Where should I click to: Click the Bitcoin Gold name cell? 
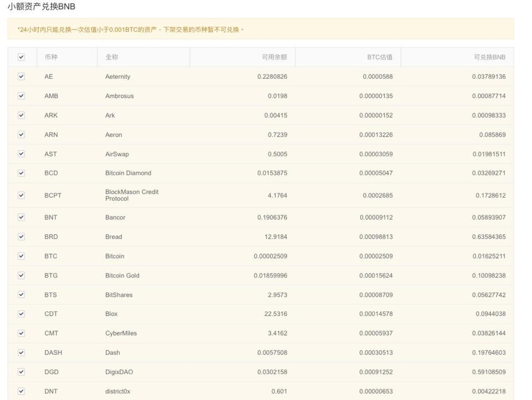pyautogui.click(x=122, y=275)
